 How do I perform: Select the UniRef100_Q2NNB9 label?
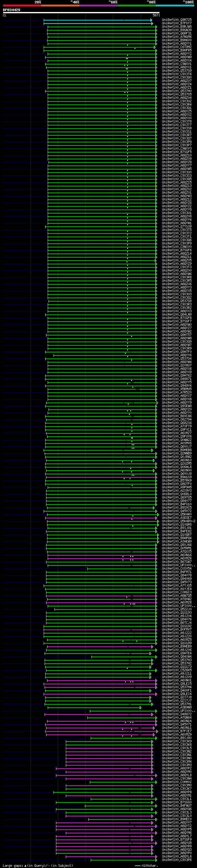pyautogui.click(x=176, y=453)
